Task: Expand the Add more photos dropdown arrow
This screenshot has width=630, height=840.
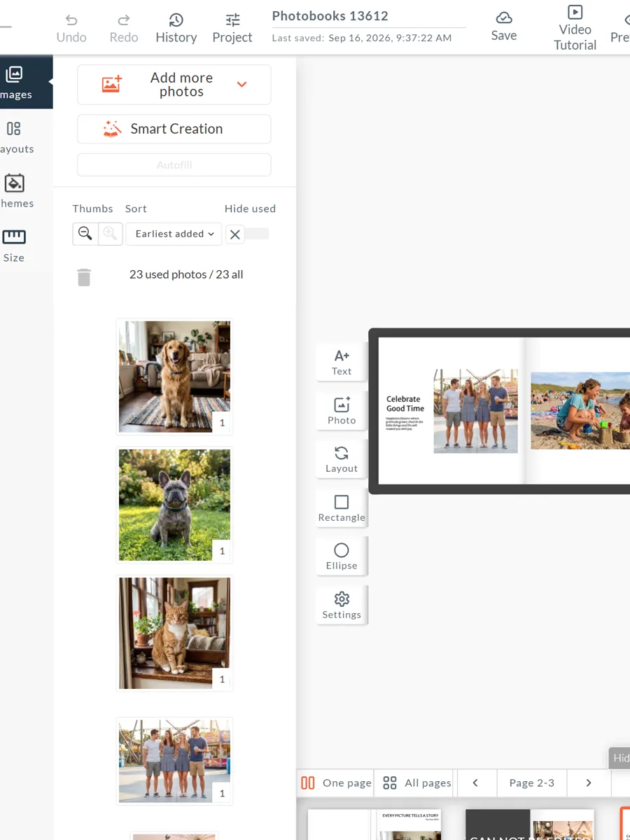Action: (x=241, y=85)
